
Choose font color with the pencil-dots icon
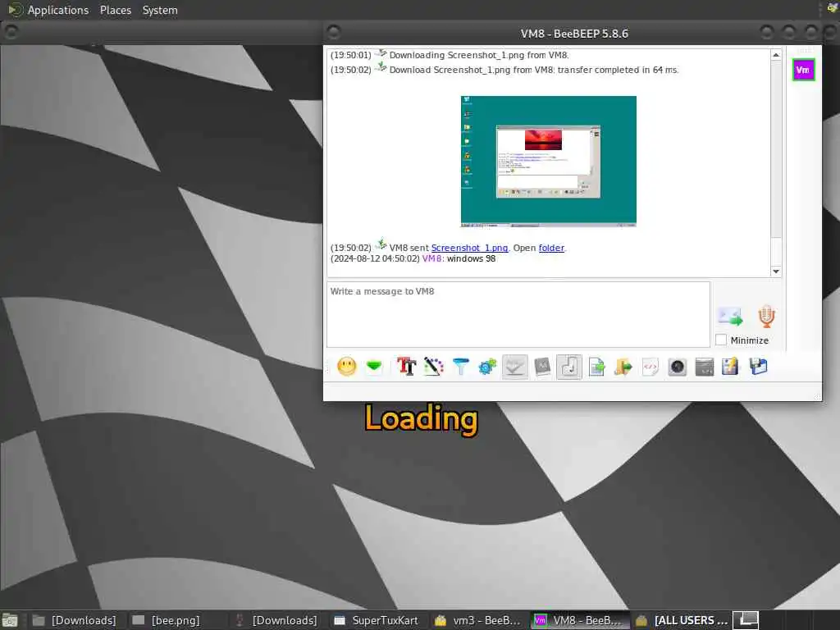(x=433, y=367)
